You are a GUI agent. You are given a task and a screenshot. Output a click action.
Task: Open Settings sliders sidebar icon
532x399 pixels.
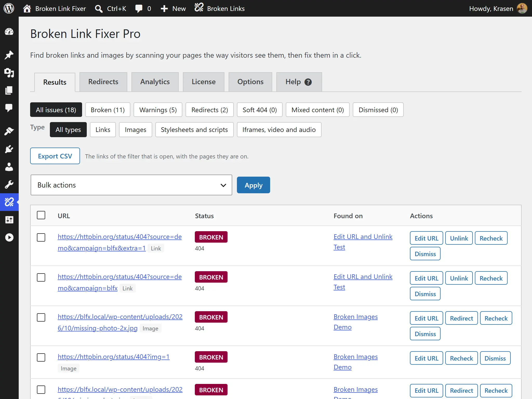9,220
